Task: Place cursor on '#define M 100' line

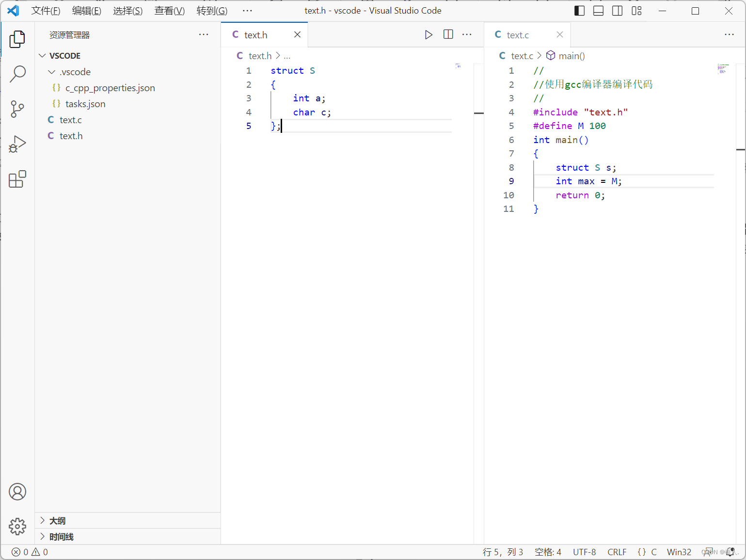Action: (569, 126)
